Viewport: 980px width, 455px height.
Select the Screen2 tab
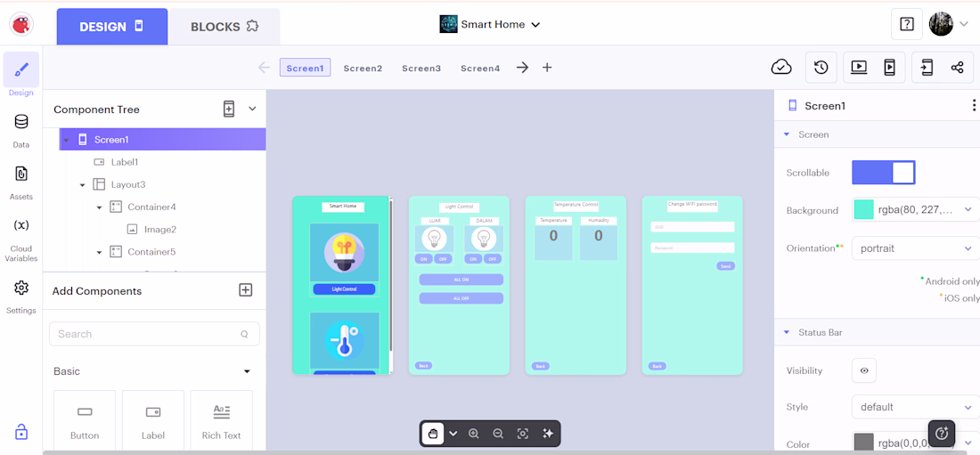[363, 69]
